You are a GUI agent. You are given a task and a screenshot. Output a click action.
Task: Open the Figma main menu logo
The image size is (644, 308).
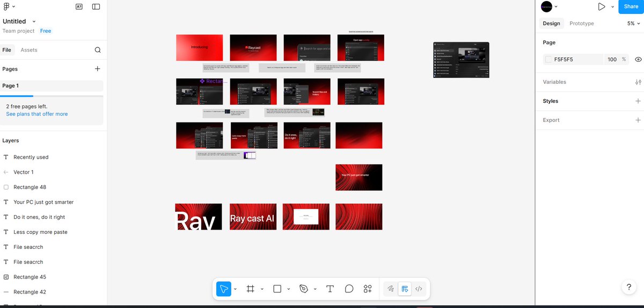pos(6,6)
